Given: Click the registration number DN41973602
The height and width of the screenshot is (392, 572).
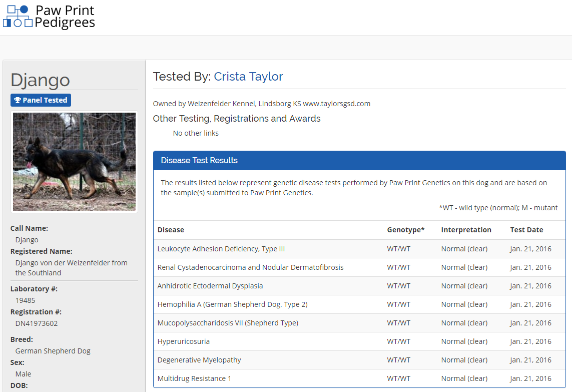Looking at the screenshot, I should (37, 323).
